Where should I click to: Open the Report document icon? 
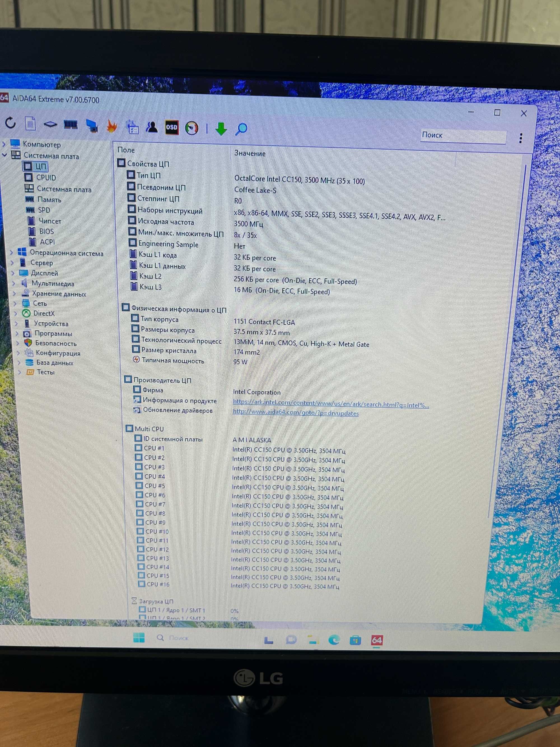30,123
